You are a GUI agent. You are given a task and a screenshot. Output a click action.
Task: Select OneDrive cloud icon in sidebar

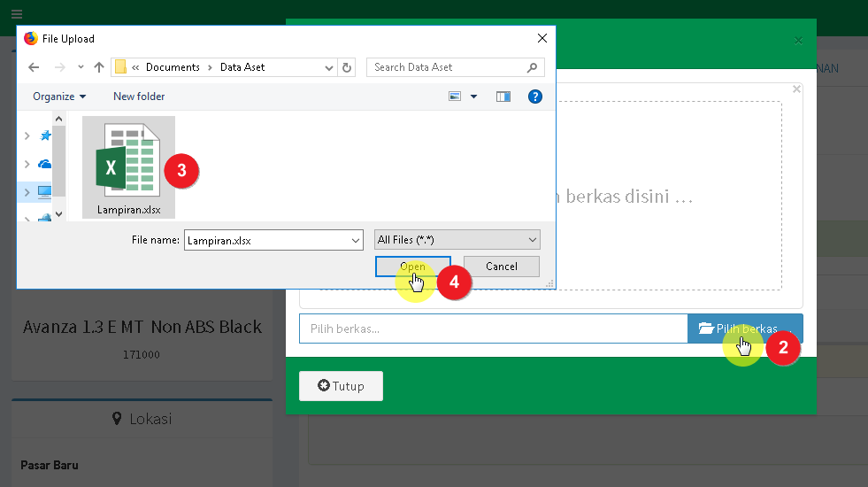44,164
